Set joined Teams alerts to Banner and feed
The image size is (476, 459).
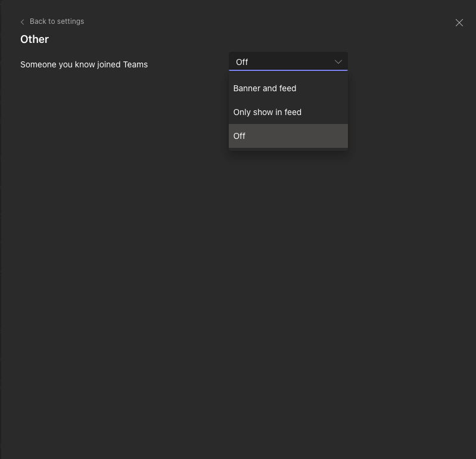[x=288, y=88]
